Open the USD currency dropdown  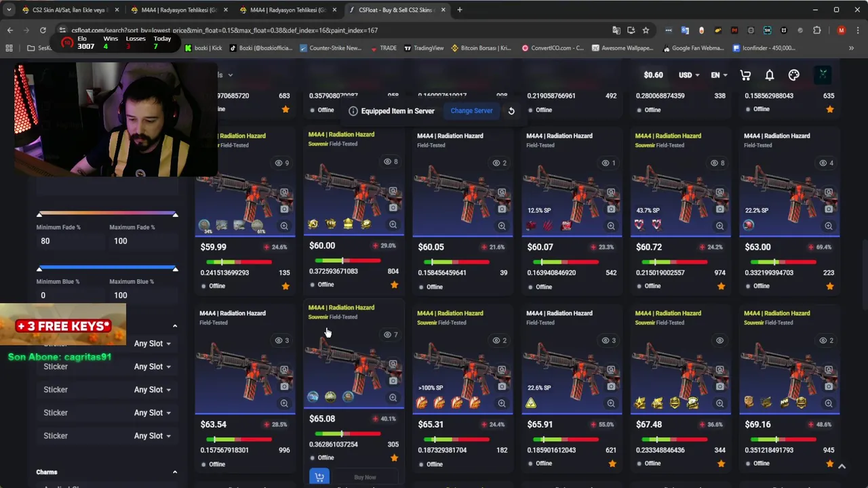pos(689,75)
